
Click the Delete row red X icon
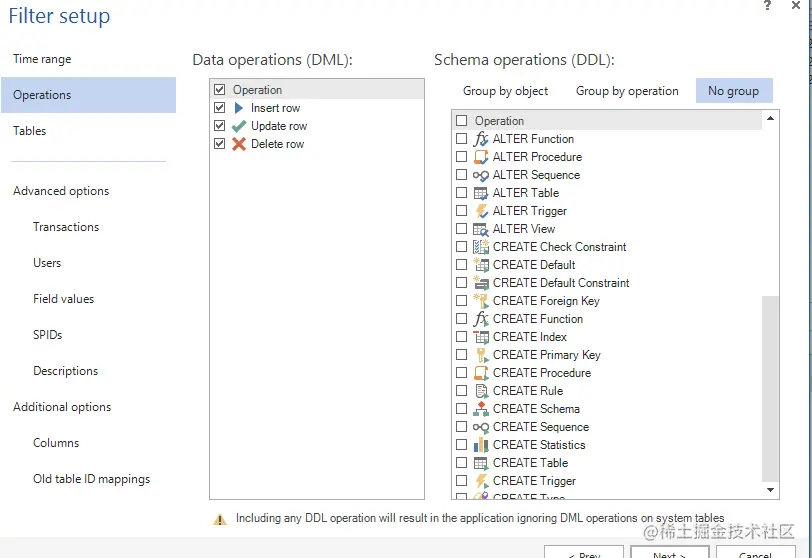tap(239, 144)
